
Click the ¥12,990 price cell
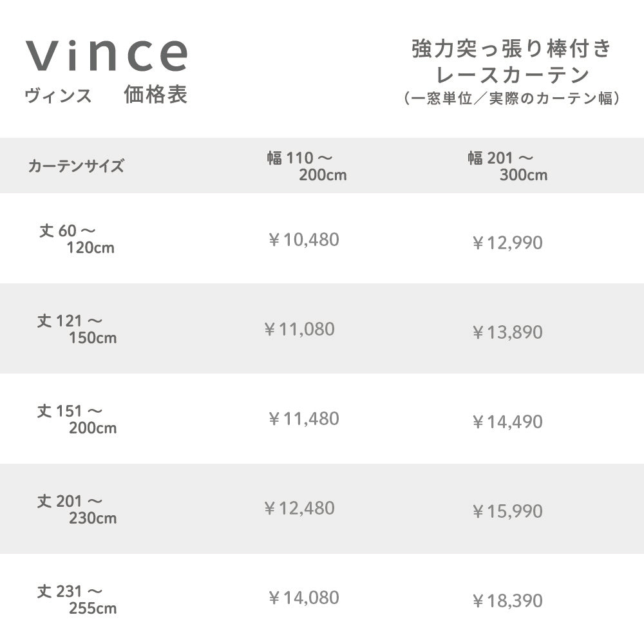507,243
